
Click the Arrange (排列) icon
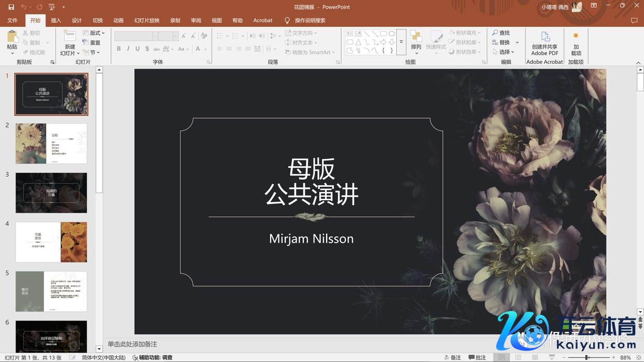pyautogui.click(x=416, y=41)
